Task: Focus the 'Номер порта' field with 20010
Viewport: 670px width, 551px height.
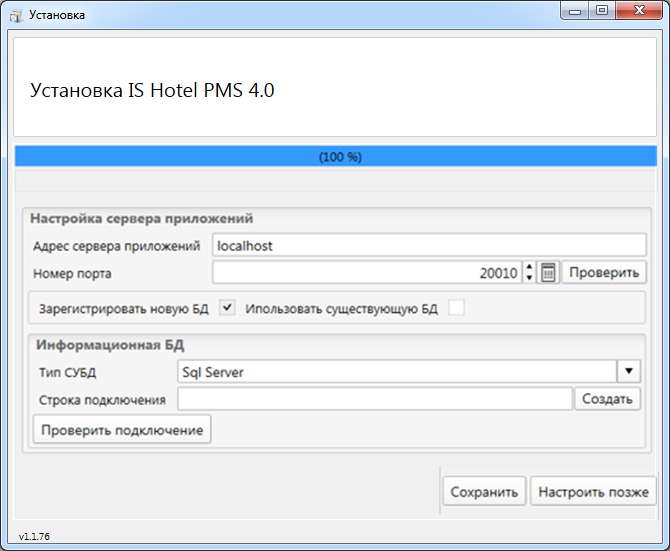Action: [x=367, y=273]
